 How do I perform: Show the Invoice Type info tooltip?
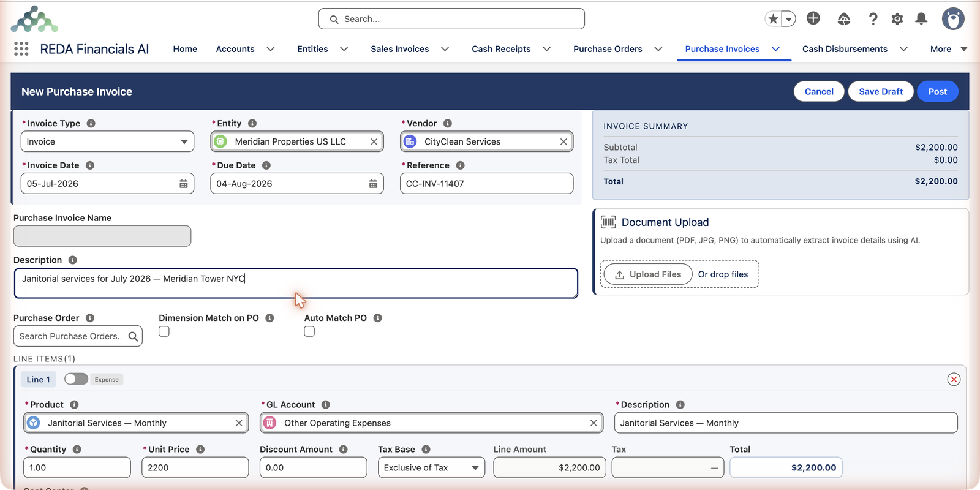click(x=91, y=123)
